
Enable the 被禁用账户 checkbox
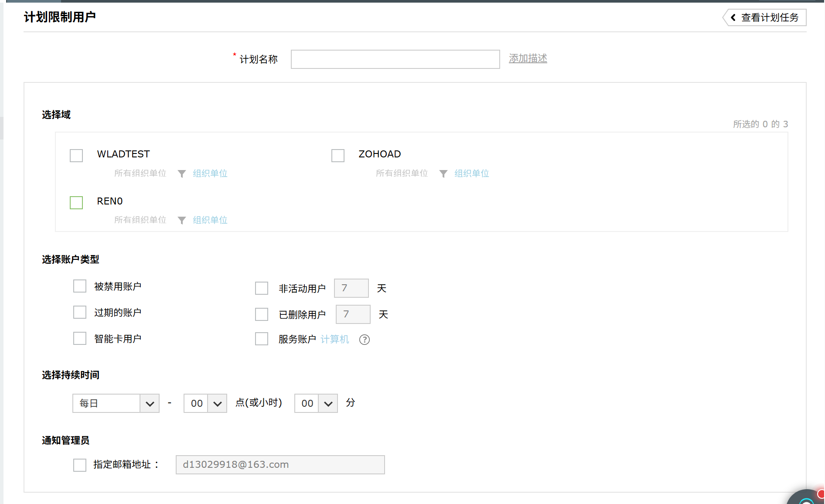80,286
